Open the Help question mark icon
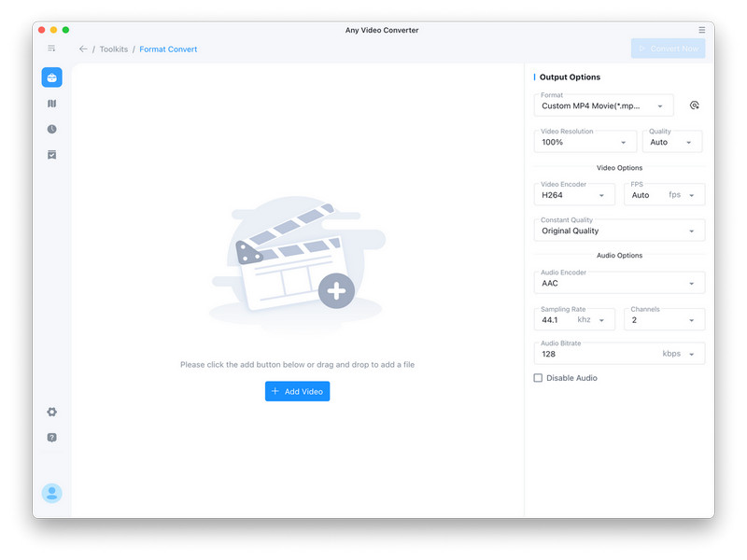The image size is (747, 560). click(52, 438)
